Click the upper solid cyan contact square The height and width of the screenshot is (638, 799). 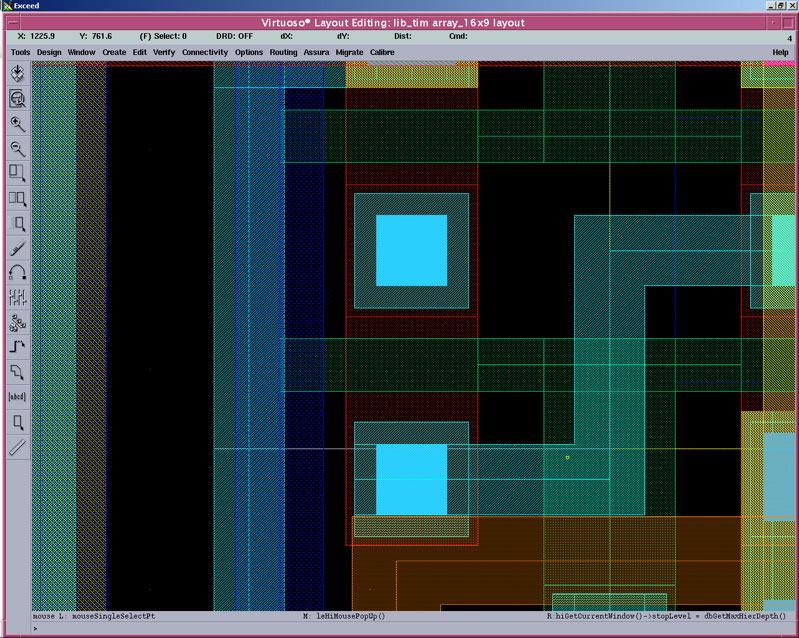411,250
